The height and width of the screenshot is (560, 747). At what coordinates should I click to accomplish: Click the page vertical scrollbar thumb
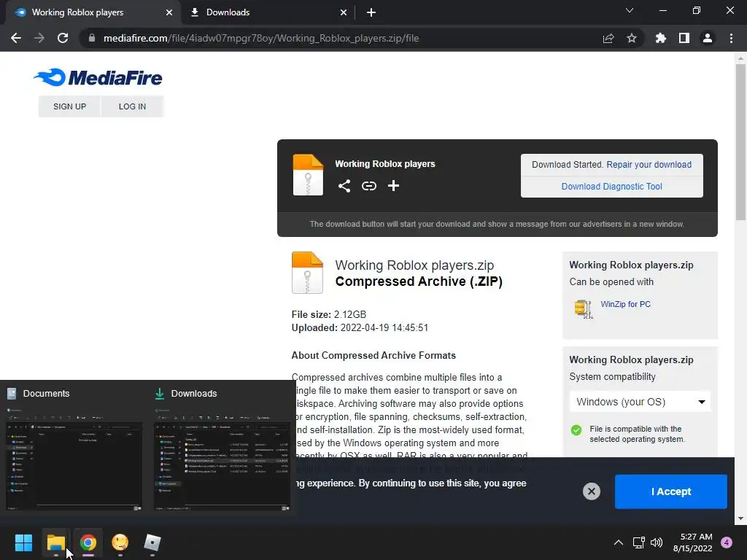[x=740, y=142]
